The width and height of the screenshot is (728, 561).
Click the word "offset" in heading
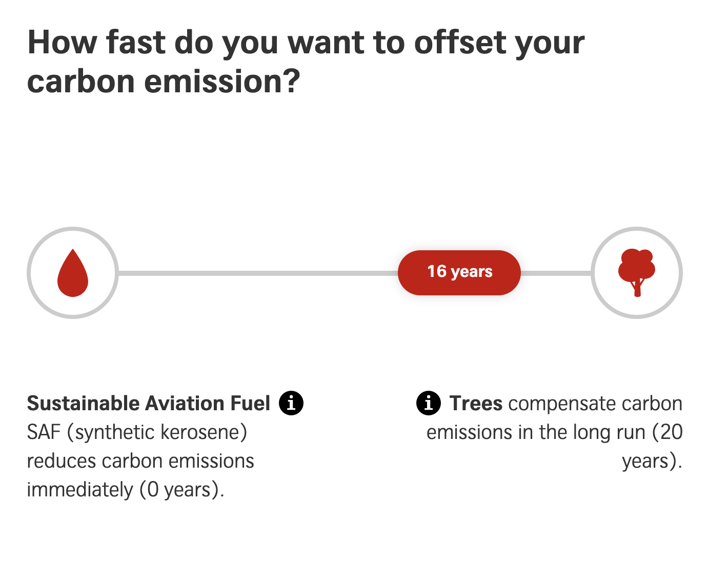pos(461,42)
